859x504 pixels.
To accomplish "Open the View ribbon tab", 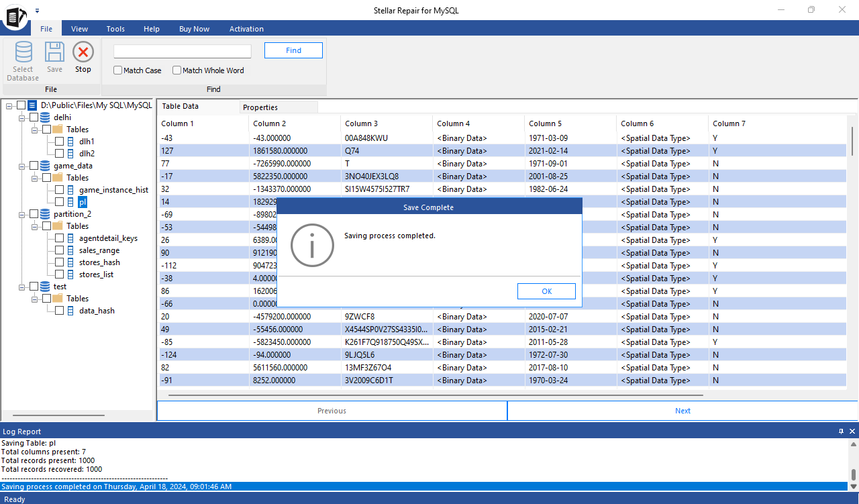I will [80, 29].
